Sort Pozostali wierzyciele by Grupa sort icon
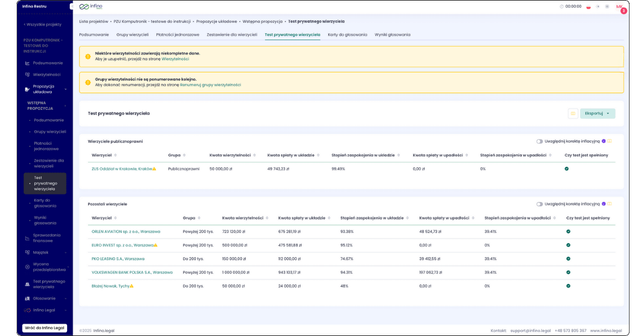Image resolution: width=644 pixels, height=336 pixels. click(x=199, y=218)
